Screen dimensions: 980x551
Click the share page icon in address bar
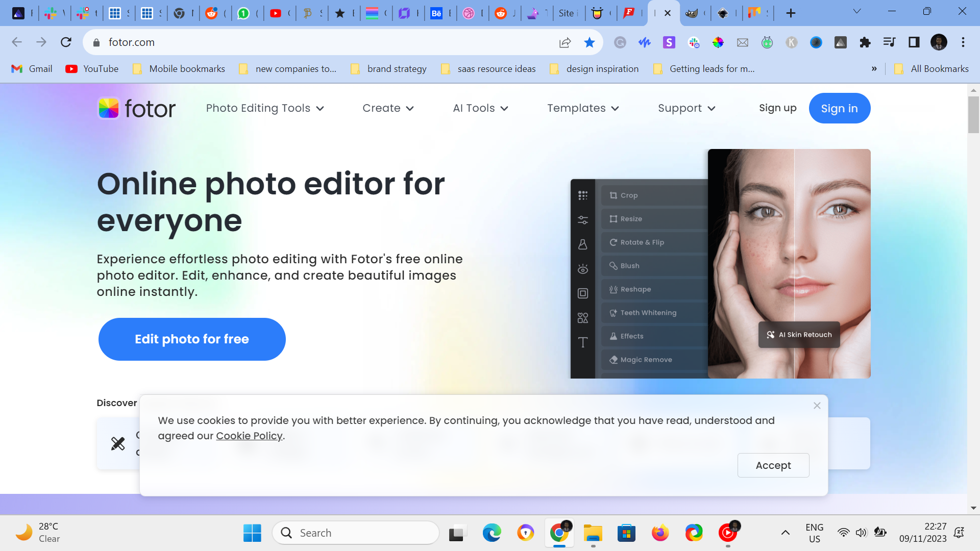click(565, 42)
